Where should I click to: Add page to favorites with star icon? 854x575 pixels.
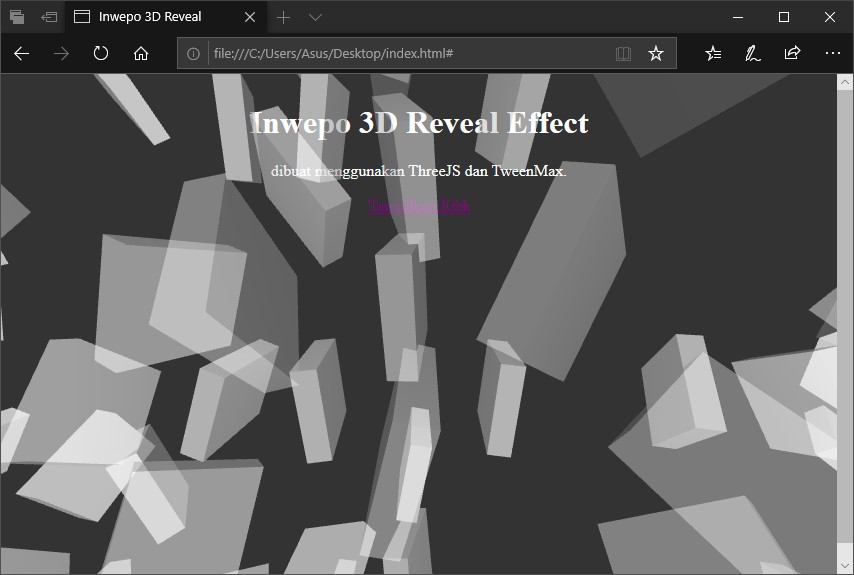click(656, 53)
